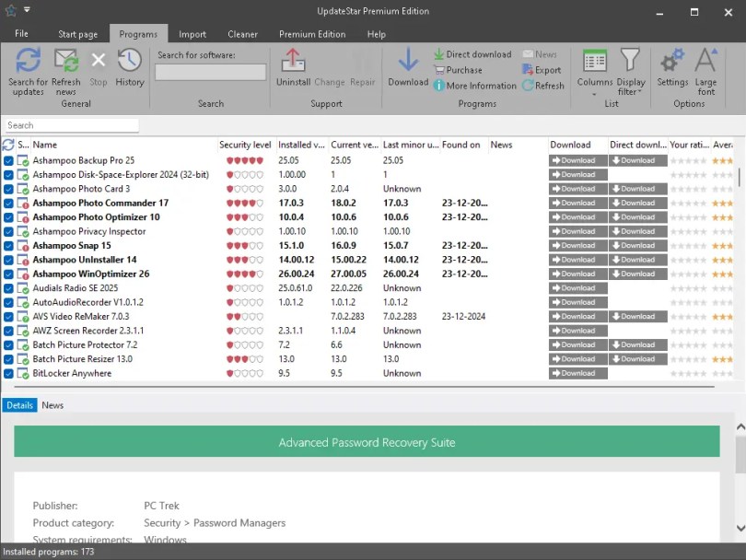
Task: Select the News tab in lower panel
Action: pyautogui.click(x=52, y=405)
